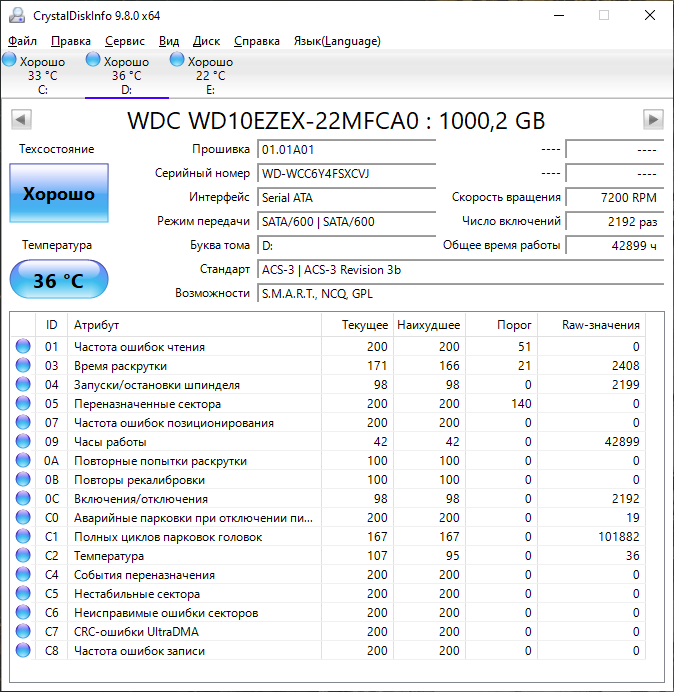
Task: Click status orb for attribute 01
Action: point(23,346)
